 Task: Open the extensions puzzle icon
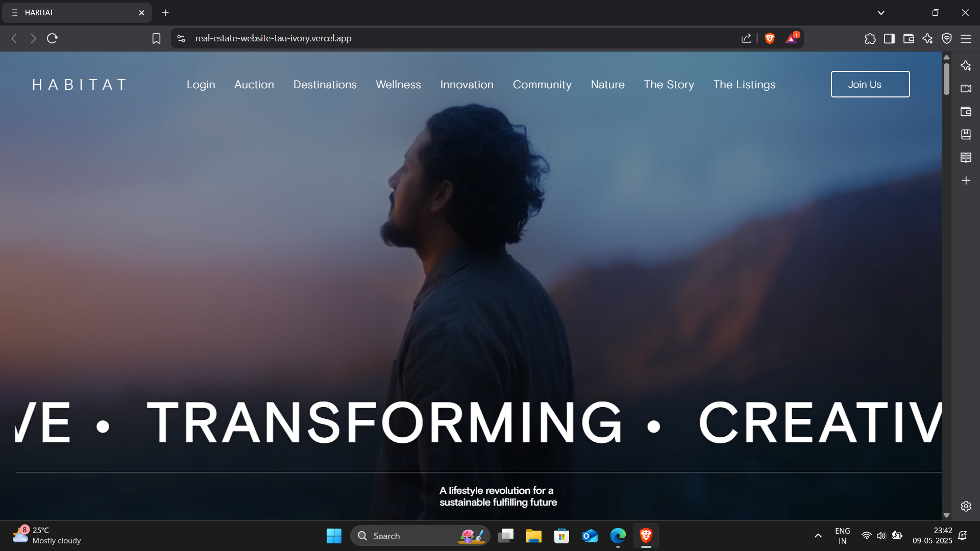point(870,38)
